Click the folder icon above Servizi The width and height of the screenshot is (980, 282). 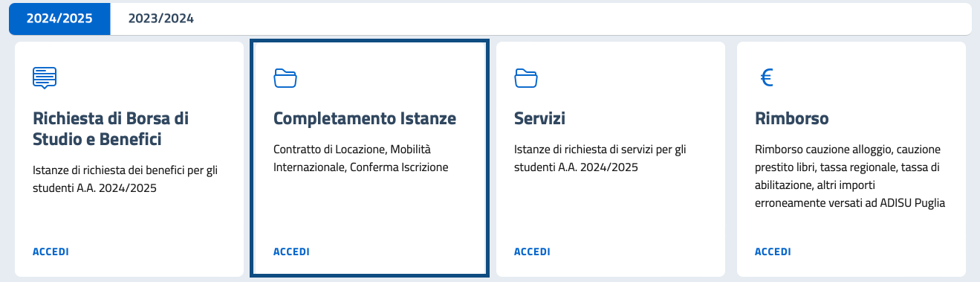526,77
